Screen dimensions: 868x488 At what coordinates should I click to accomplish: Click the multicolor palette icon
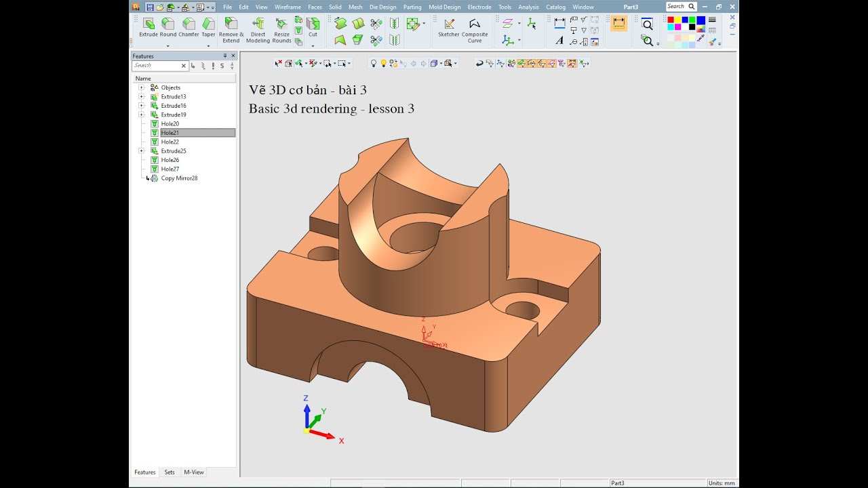click(701, 30)
